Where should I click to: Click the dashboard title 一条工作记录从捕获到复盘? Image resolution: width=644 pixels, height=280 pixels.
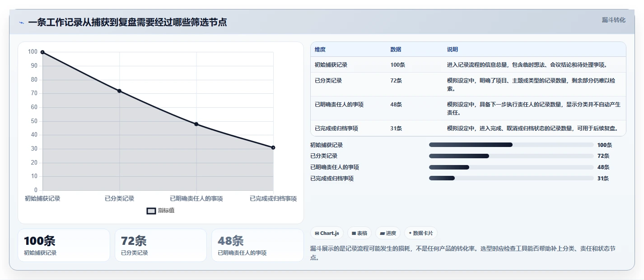click(x=128, y=22)
